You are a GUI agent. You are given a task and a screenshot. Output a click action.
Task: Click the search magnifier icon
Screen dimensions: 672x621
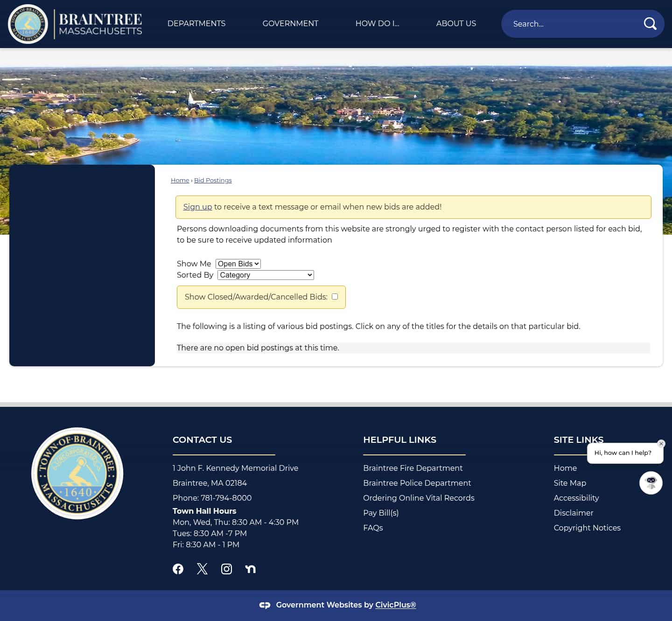coord(650,24)
